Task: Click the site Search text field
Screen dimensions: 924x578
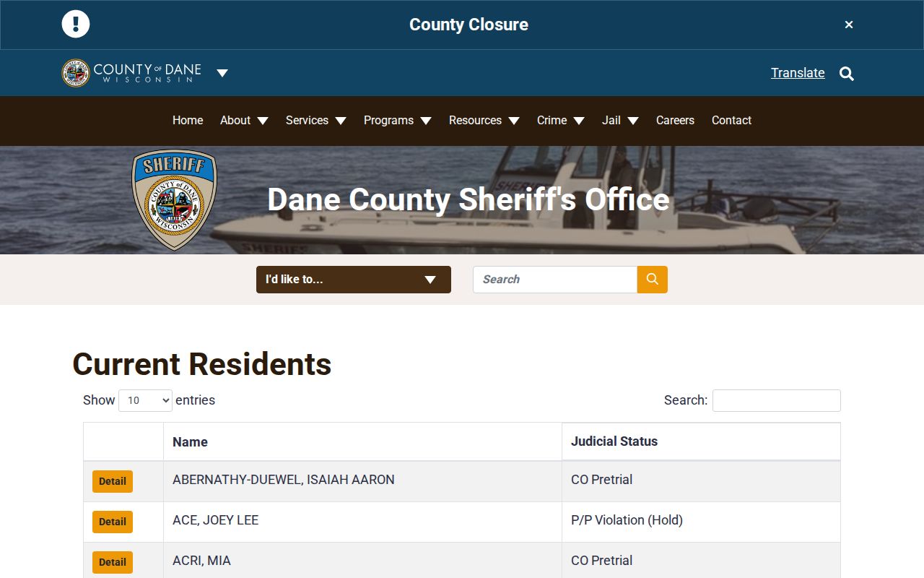Action: pyautogui.click(x=555, y=280)
